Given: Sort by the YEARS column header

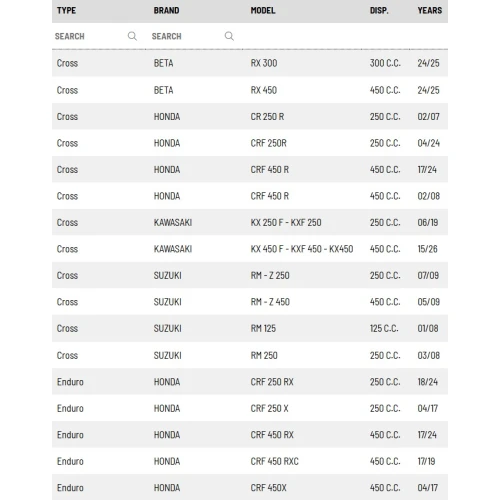Looking at the screenshot, I should pyautogui.click(x=430, y=10).
